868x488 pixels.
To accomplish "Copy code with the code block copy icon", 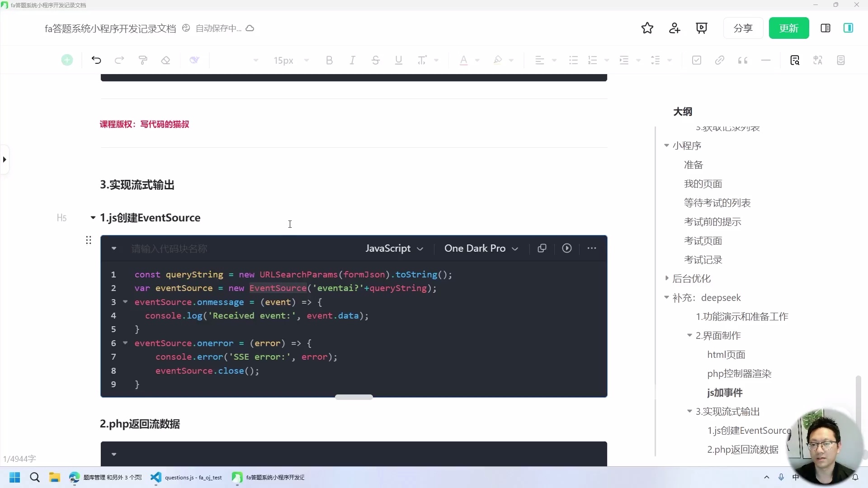I will 542,248.
